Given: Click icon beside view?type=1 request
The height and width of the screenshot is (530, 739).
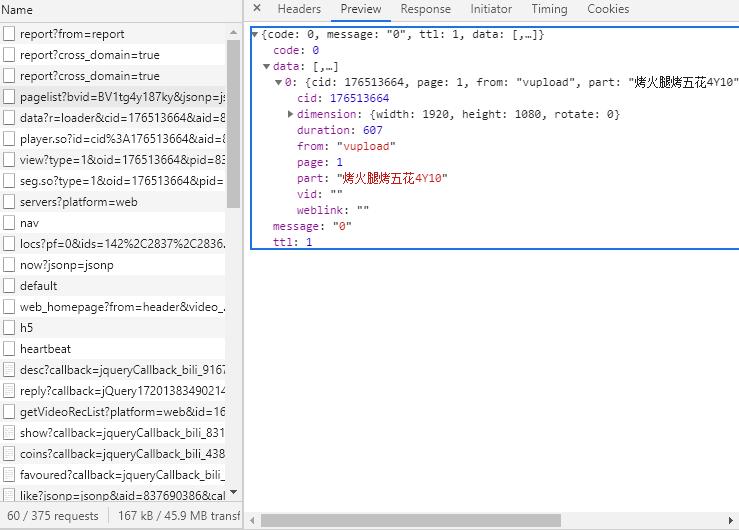Looking at the screenshot, I should [x=9, y=160].
